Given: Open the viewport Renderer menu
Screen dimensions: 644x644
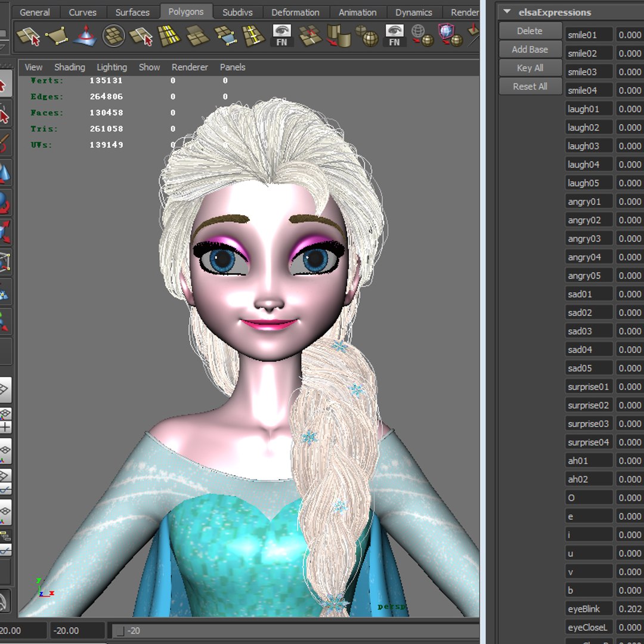Looking at the screenshot, I should [x=190, y=67].
